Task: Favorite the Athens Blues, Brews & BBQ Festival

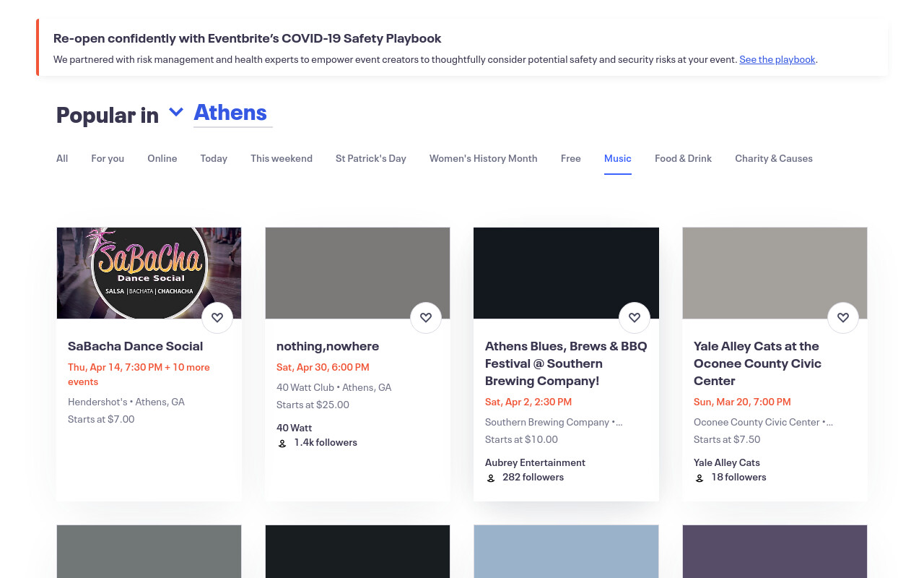Action: tap(635, 318)
